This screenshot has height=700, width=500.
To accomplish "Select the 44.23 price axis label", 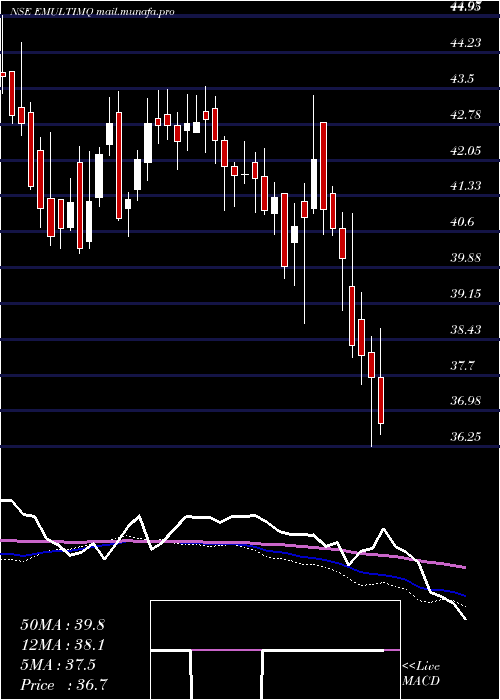I will [466, 43].
